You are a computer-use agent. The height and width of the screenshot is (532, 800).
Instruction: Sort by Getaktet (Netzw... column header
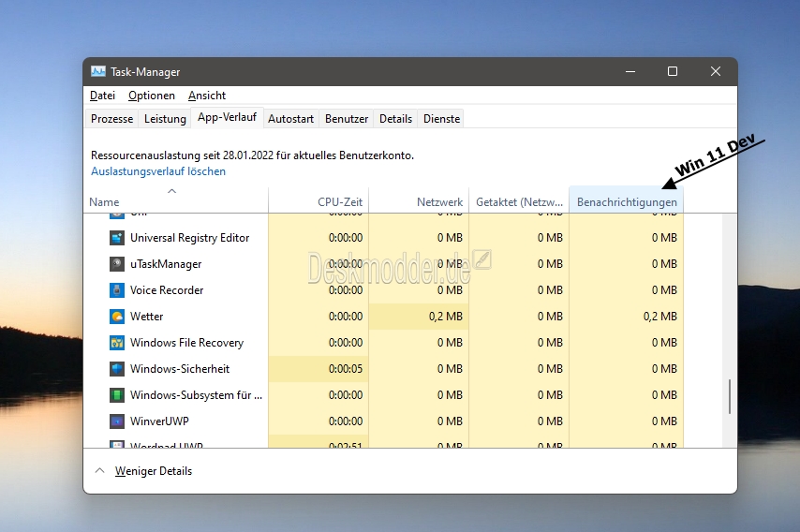pos(519,199)
